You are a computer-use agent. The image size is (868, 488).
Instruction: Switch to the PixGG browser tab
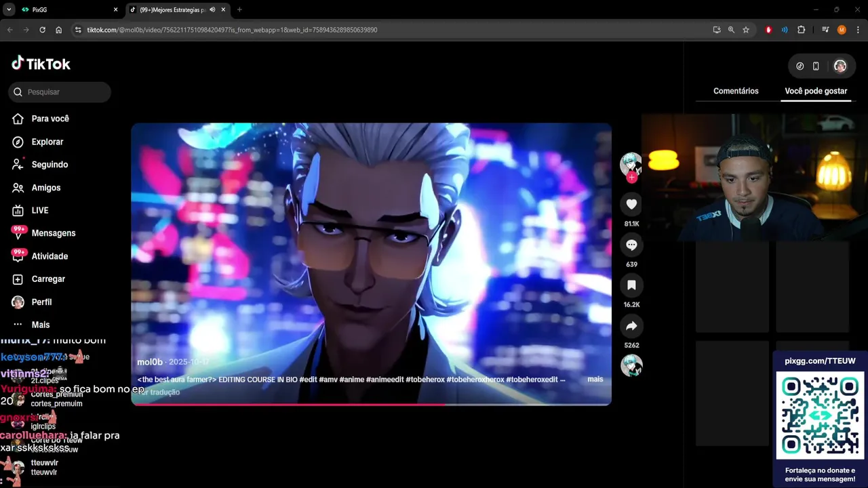[68, 9]
